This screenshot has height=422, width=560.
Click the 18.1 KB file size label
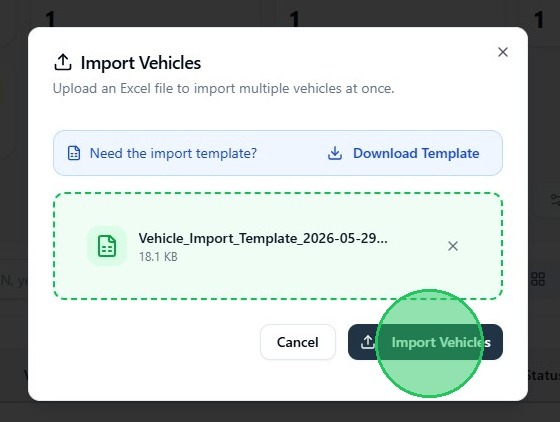158,257
